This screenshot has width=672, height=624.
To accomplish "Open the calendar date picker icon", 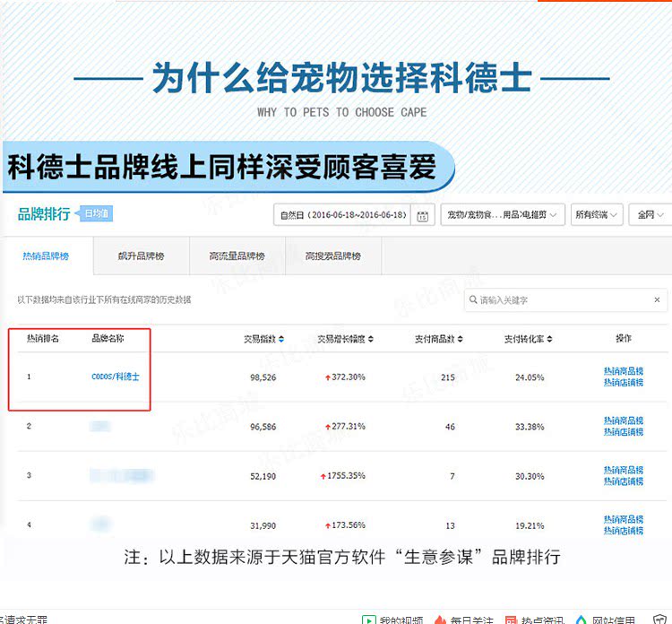I will (422, 216).
